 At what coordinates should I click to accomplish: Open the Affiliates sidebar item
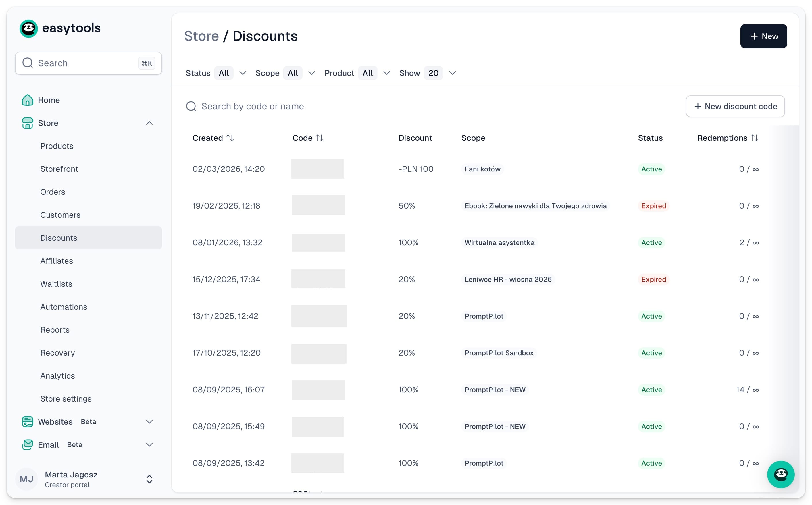pyautogui.click(x=56, y=261)
